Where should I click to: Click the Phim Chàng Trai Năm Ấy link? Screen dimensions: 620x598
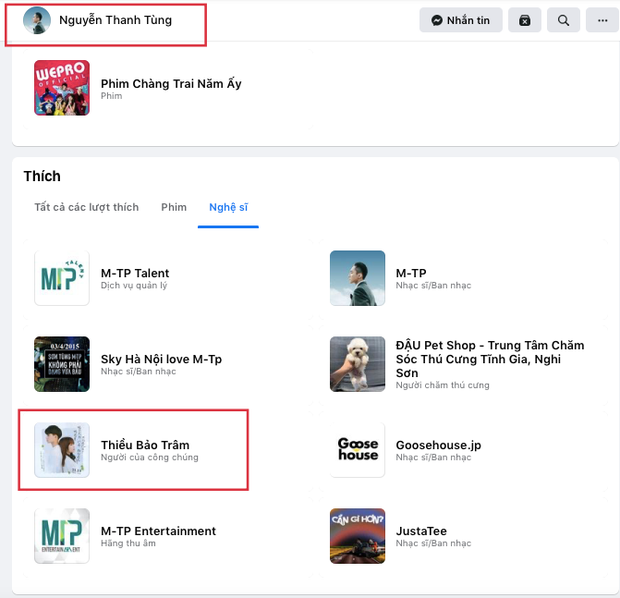coord(171,84)
